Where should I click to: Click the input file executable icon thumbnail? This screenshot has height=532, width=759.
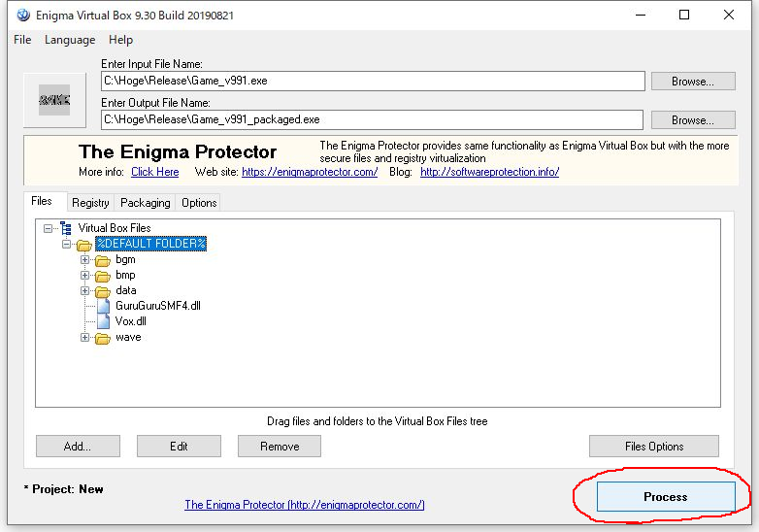(54, 100)
